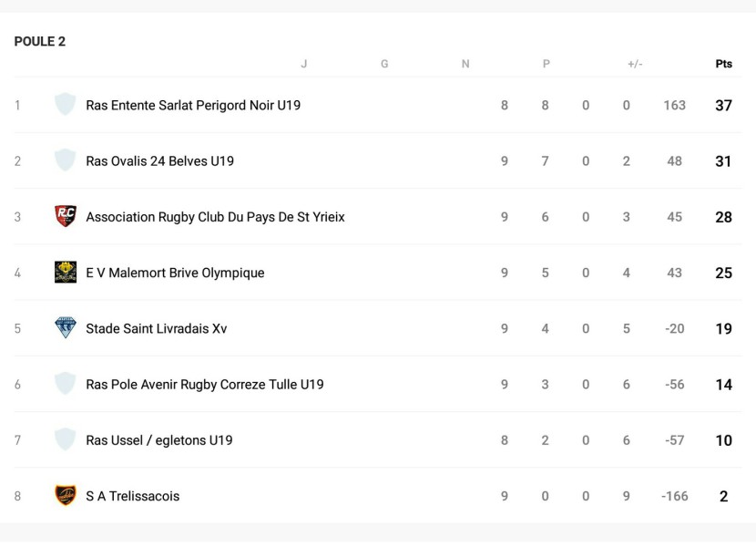Select Association Rugby Club Du Pays De St Yrieix
Viewport: 756px width, 547px height.
(215, 217)
